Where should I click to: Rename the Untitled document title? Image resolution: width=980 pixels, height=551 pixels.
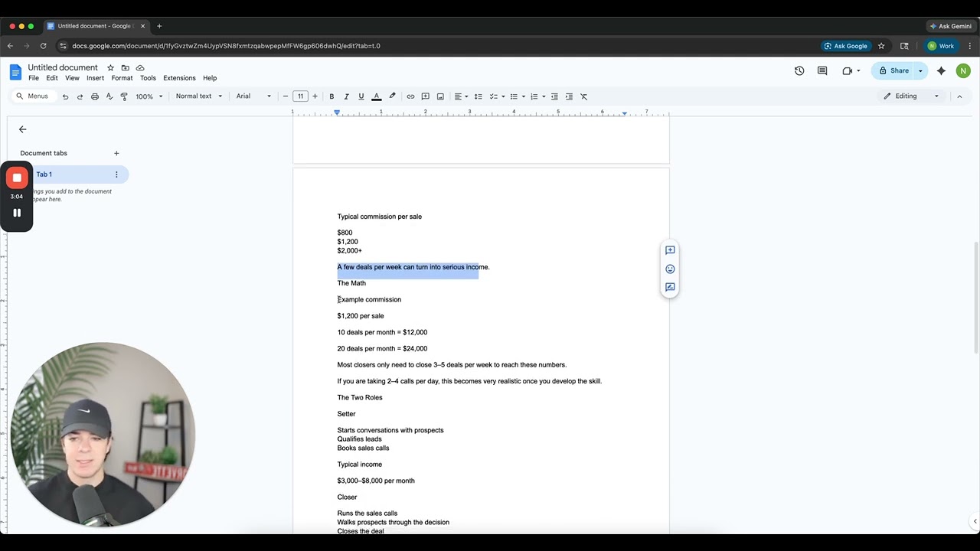(63, 68)
